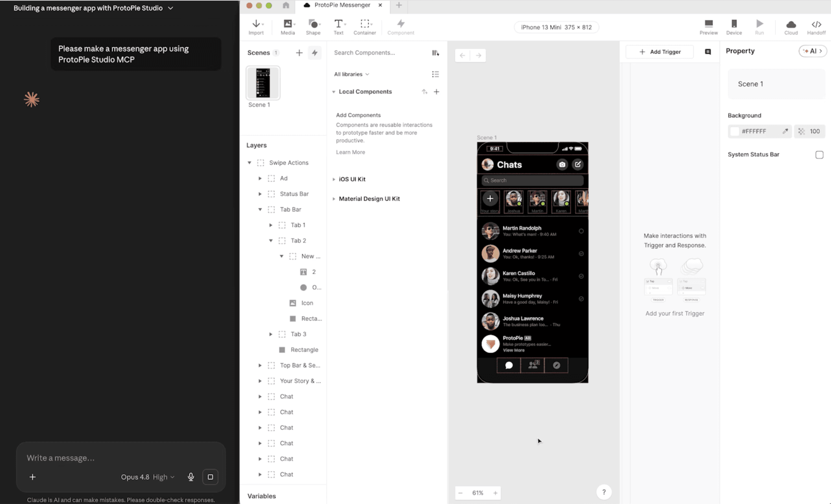This screenshot has height=504, width=831.
Task: Select the Shape tool
Action: [313, 27]
